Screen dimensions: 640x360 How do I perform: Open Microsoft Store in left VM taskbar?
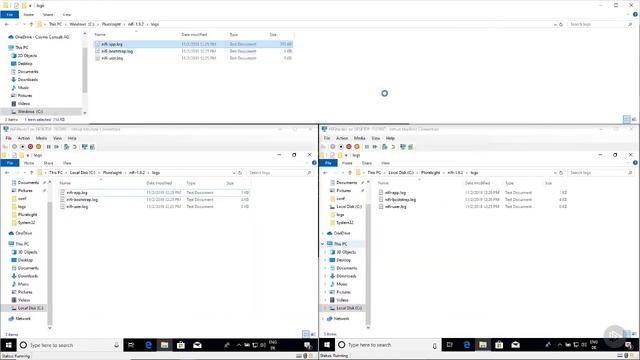[180, 345]
